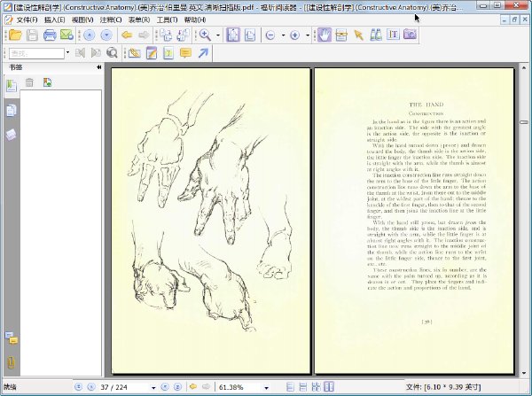Click the rotate pages left icon
This screenshot has height=396, width=532.
click(x=167, y=35)
